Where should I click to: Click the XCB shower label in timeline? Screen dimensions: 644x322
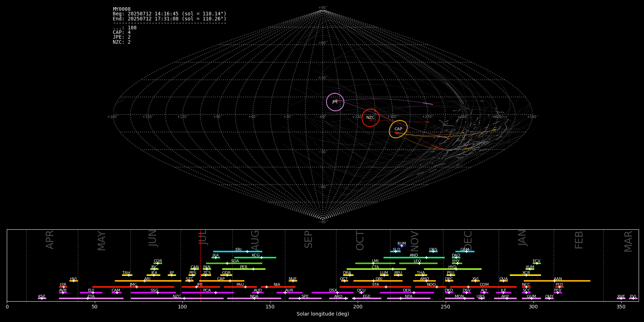[x=526, y=273]
